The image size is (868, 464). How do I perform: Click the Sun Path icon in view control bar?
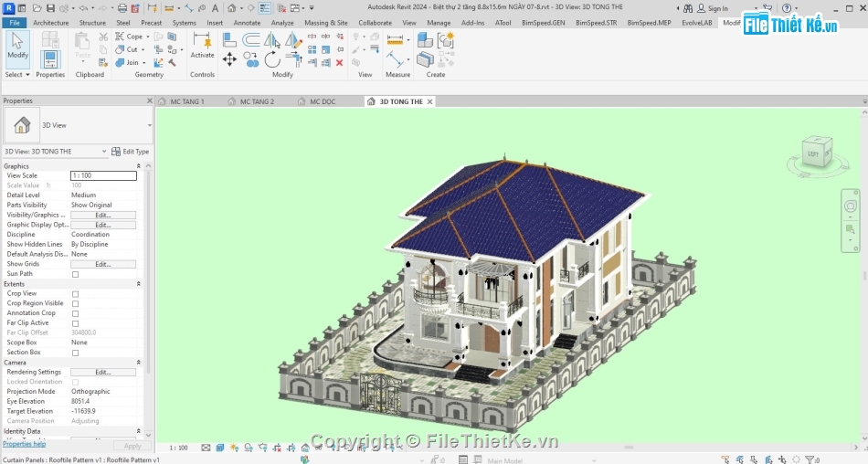click(x=234, y=448)
